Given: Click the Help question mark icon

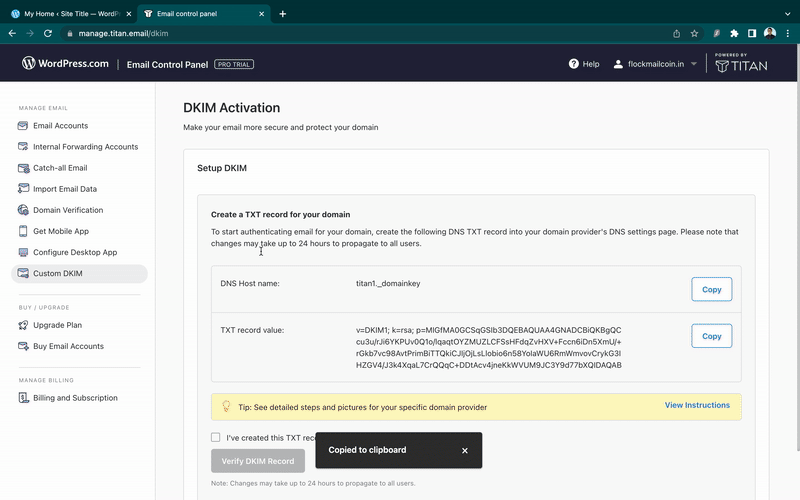Looking at the screenshot, I should [573, 64].
